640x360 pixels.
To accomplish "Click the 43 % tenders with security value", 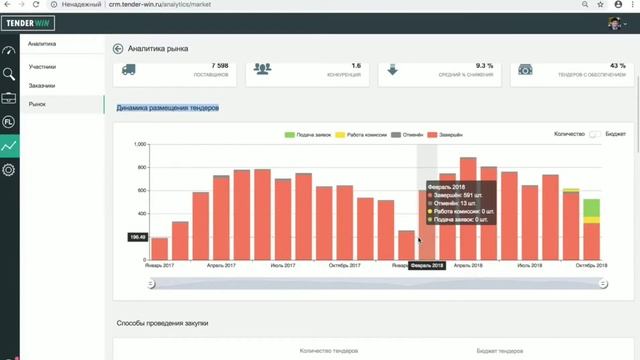I will coord(618,66).
